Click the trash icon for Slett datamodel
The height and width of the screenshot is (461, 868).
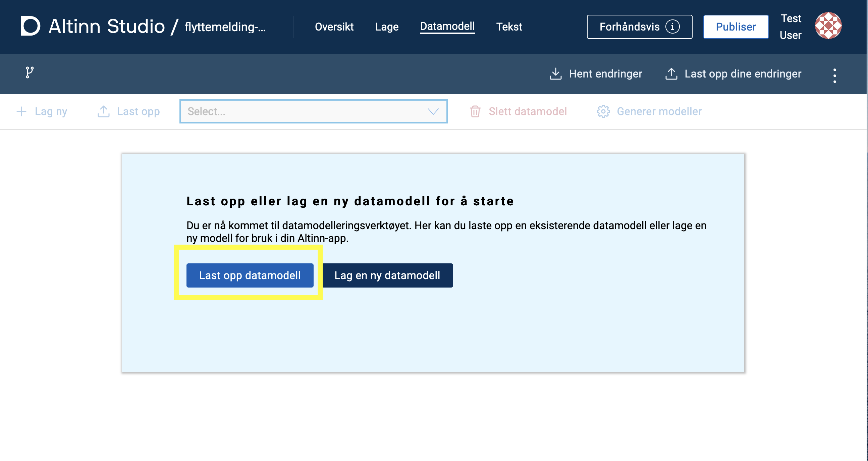pyautogui.click(x=475, y=111)
